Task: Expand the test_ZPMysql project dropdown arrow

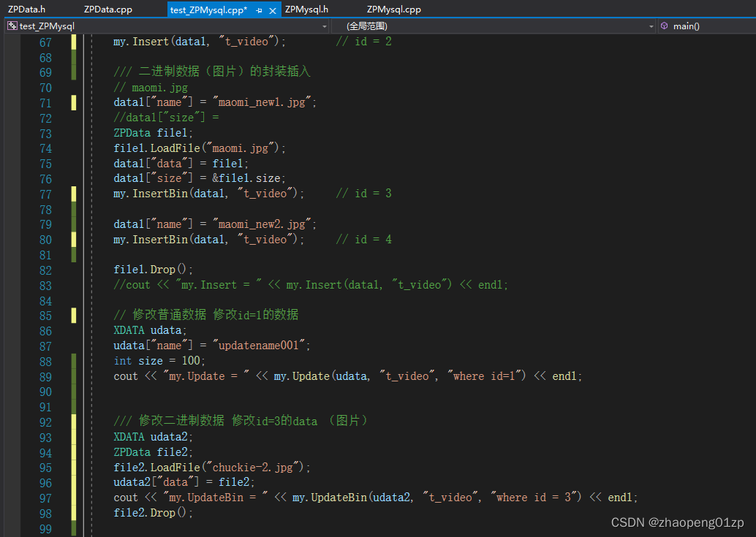Action: tap(325, 26)
